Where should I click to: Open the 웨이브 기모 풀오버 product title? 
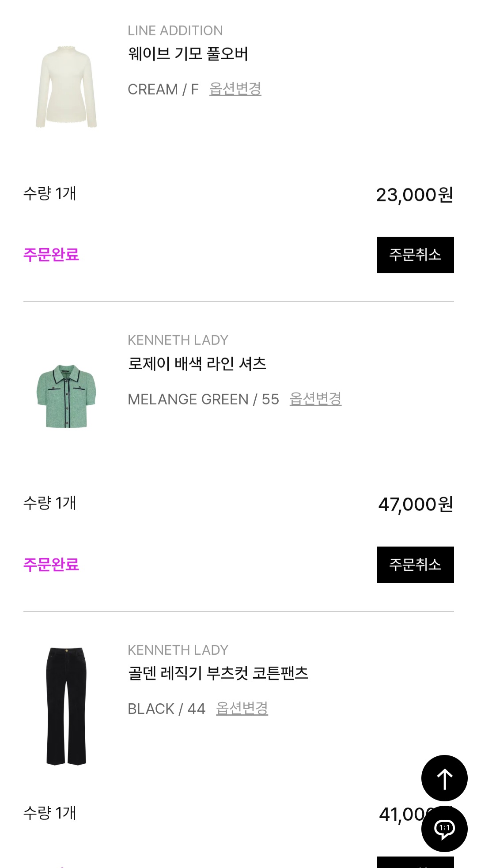point(188,54)
